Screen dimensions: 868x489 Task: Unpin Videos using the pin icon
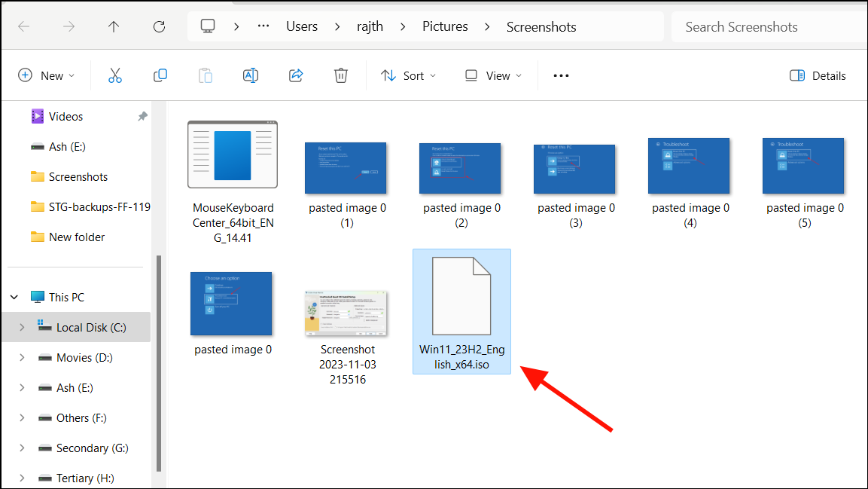[142, 116]
